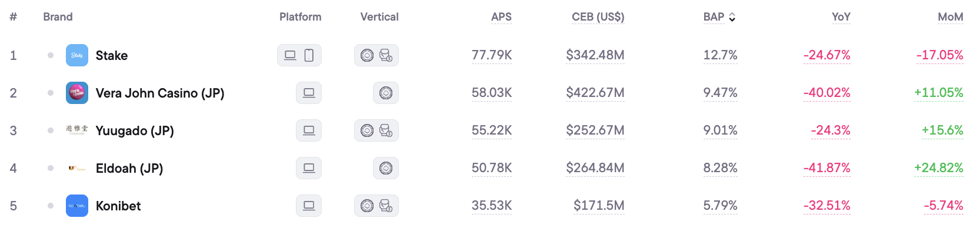This screenshot has height=228, width=980.
Task: Click the Vera John Casino logo icon
Action: 77,93
